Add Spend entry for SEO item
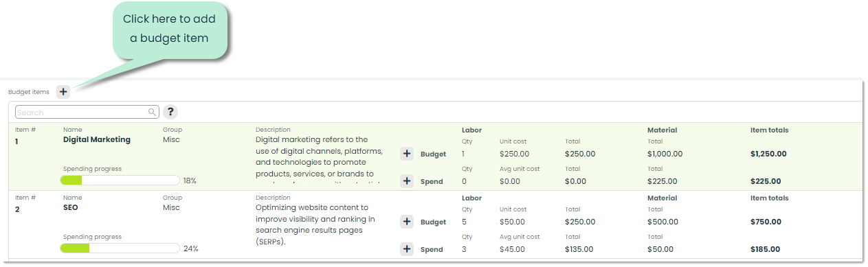 click(407, 249)
